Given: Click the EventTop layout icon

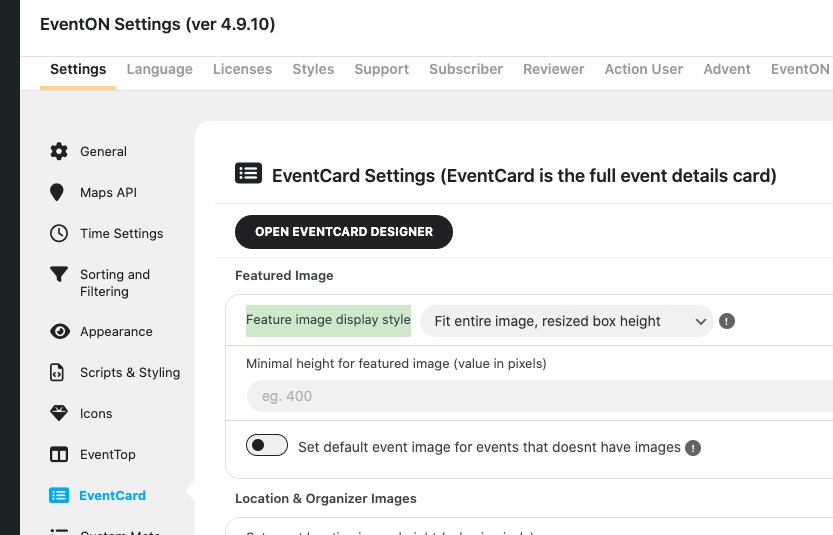Looking at the screenshot, I should point(59,454).
